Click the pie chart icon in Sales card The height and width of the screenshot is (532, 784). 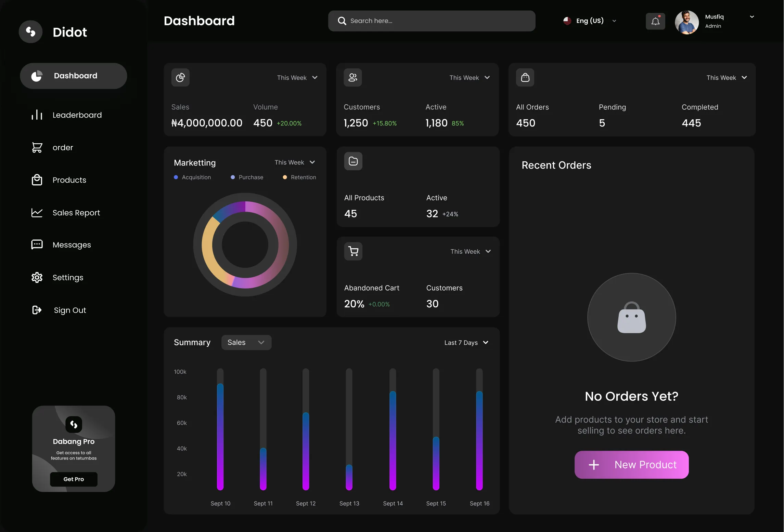pos(180,78)
